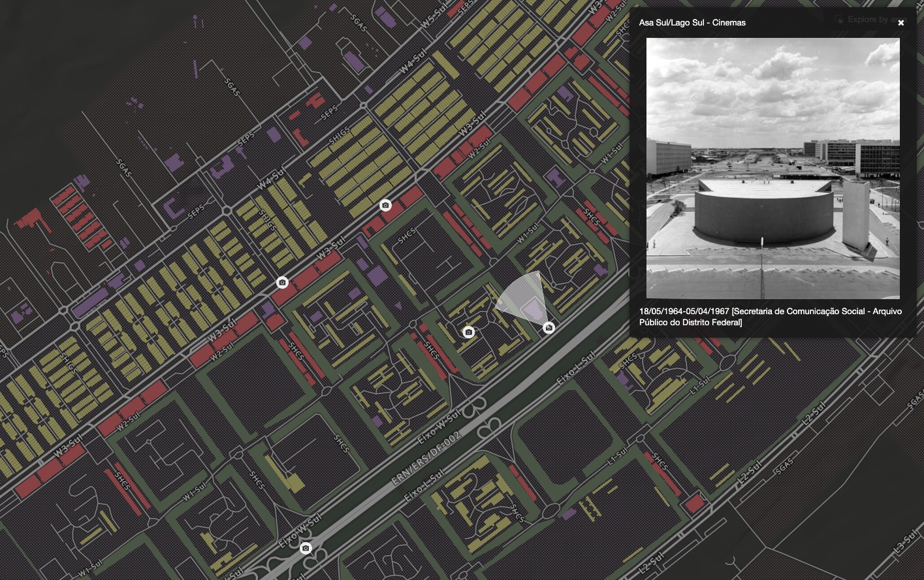The image size is (924, 580).
Task: Open the lower-left camera marker on W3-Sul
Action: click(282, 283)
